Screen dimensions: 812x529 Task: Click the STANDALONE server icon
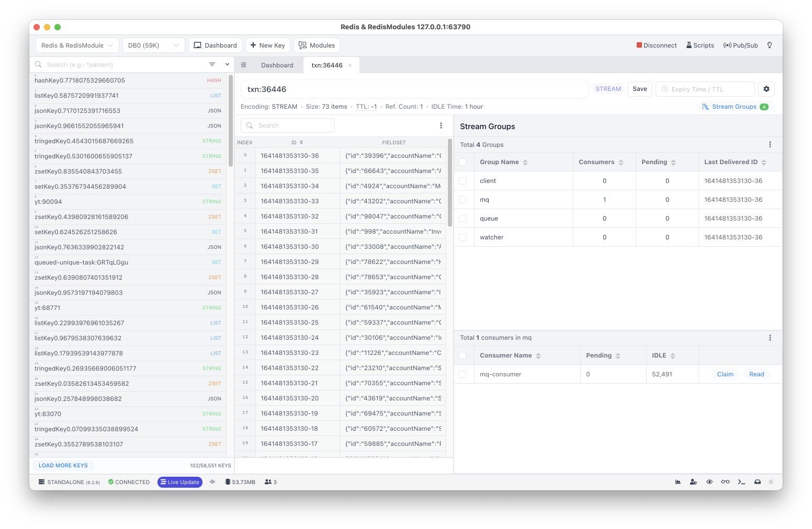click(42, 482)
